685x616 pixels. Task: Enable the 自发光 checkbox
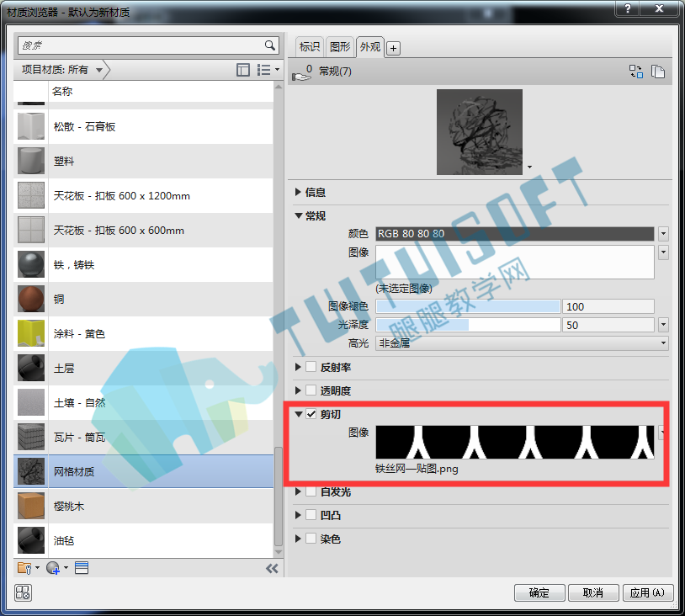[x=311, y=491]
